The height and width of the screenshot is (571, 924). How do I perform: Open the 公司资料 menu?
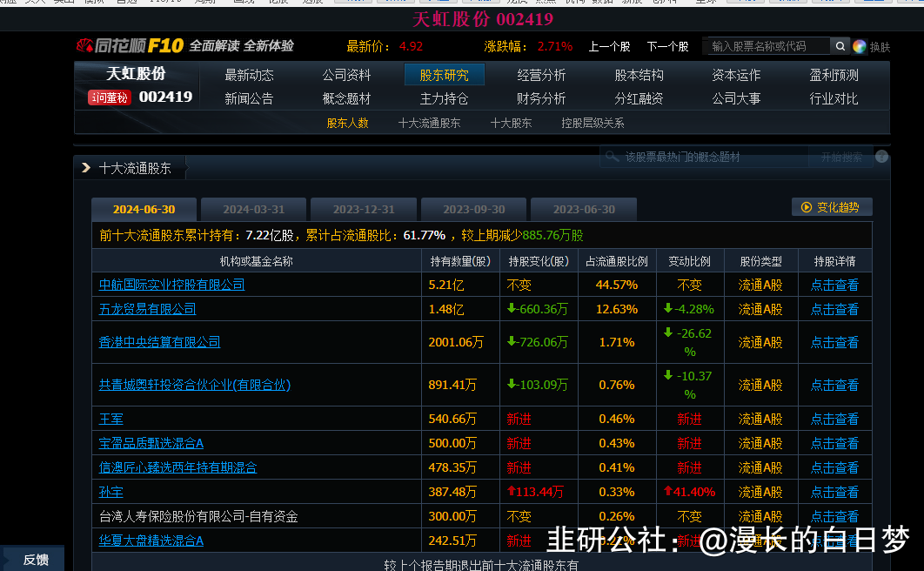point(346,76)
